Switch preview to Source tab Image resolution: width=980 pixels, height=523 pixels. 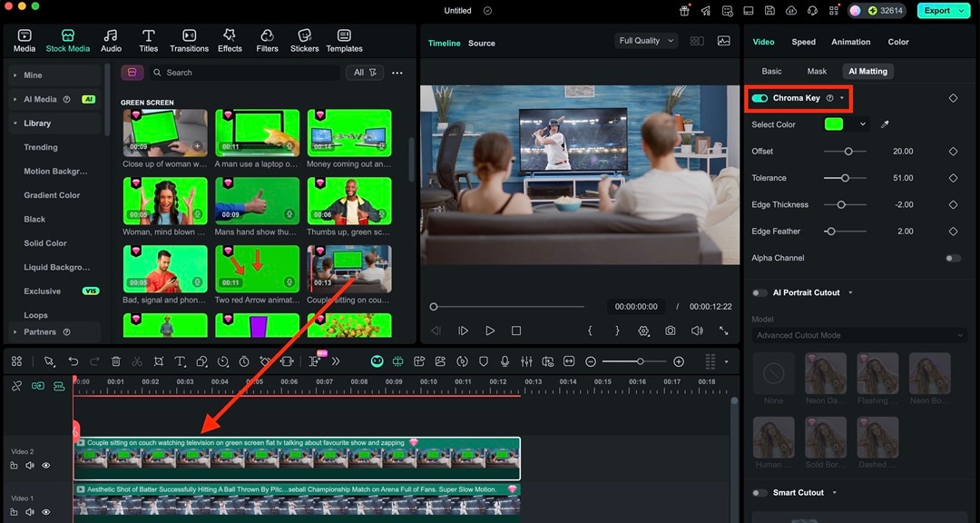coord(481,44)
